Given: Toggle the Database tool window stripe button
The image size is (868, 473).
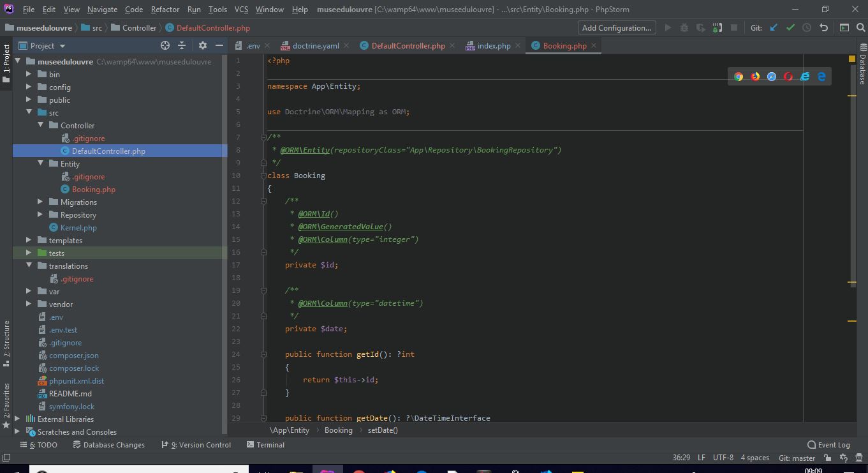Looking at the screenshot, I should point(862,64).
